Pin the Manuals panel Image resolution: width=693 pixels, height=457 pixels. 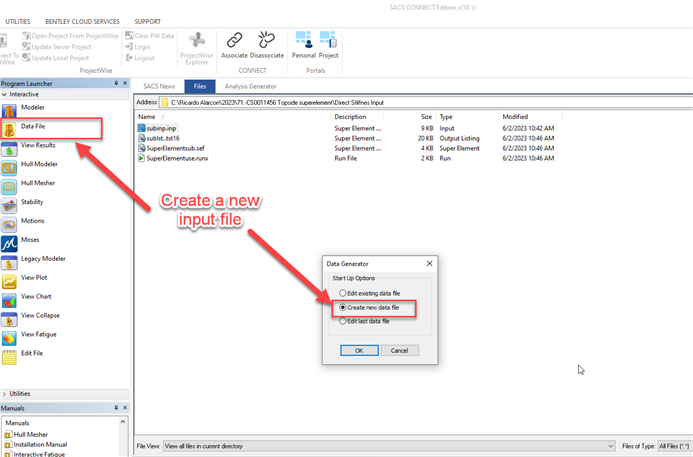click(x=116, y=408)
